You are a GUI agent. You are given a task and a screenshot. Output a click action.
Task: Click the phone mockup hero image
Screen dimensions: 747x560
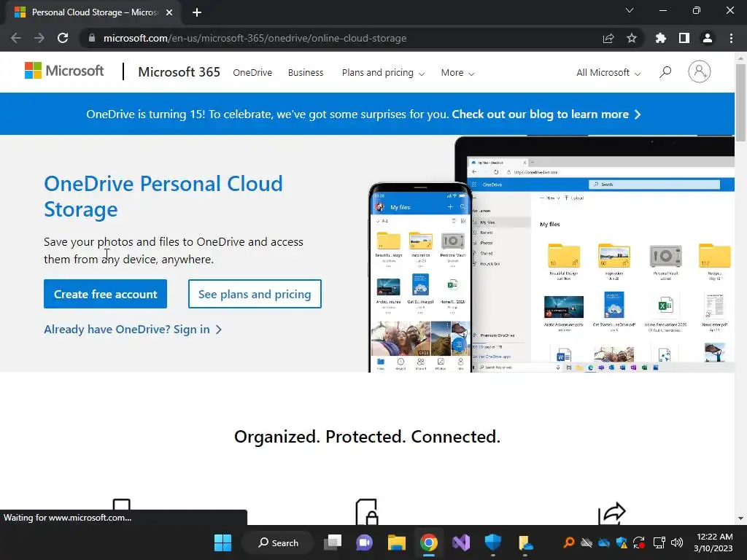[x=421, y=276]
